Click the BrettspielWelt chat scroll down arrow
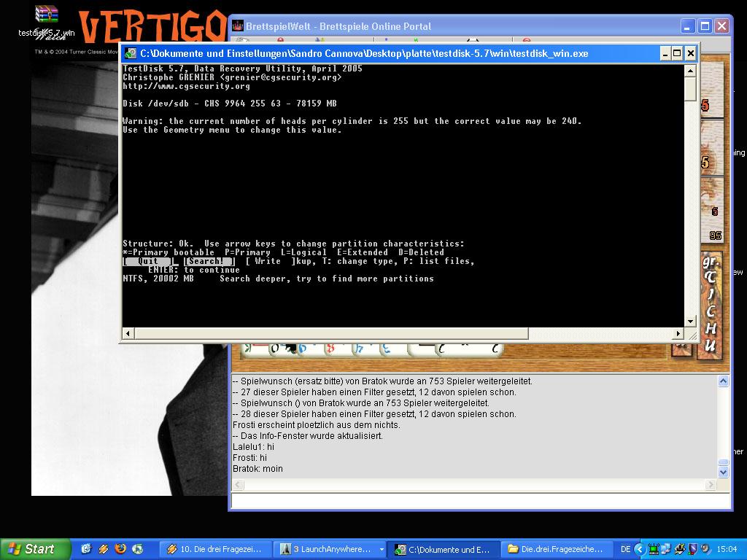Screen dimensions: 747x560 (x=723, y=472)
